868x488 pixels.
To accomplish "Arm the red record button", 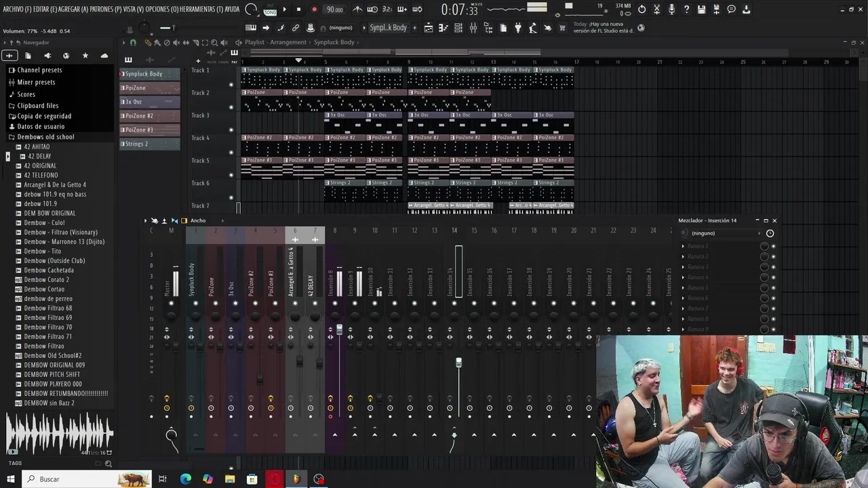I will pyautogui.click(x=314, y=9).
